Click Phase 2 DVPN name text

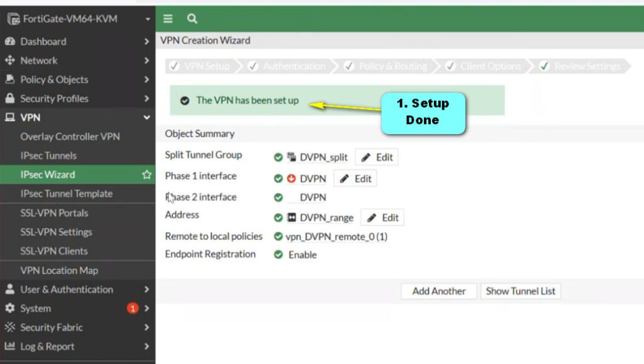click(313, 197)
